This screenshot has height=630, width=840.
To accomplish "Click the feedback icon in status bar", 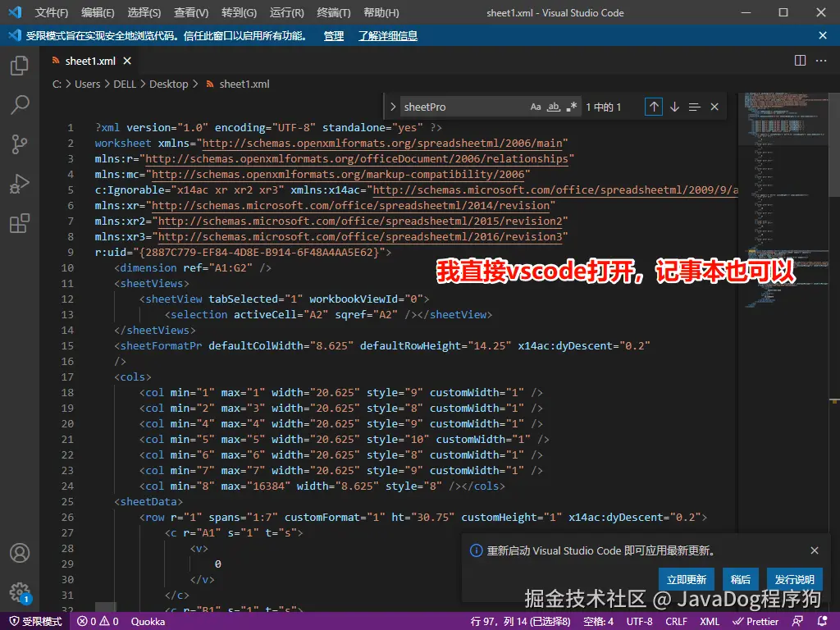I will click(x=797, y=622).
